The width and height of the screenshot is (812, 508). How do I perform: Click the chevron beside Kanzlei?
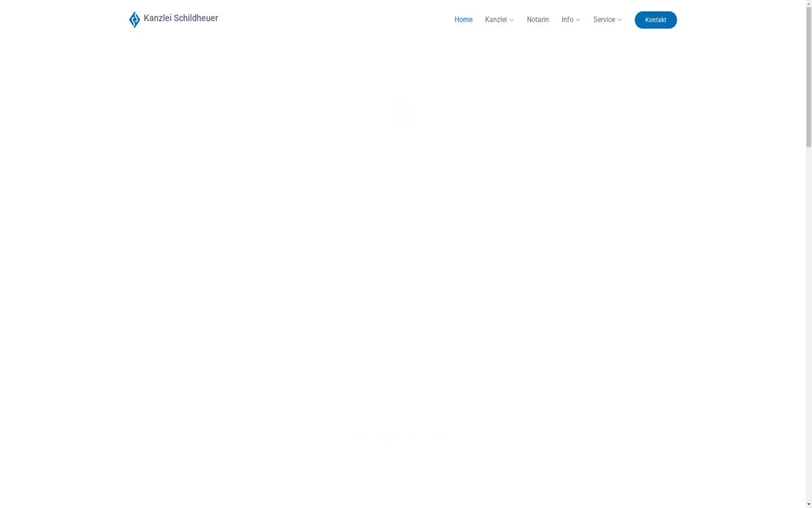512,20
